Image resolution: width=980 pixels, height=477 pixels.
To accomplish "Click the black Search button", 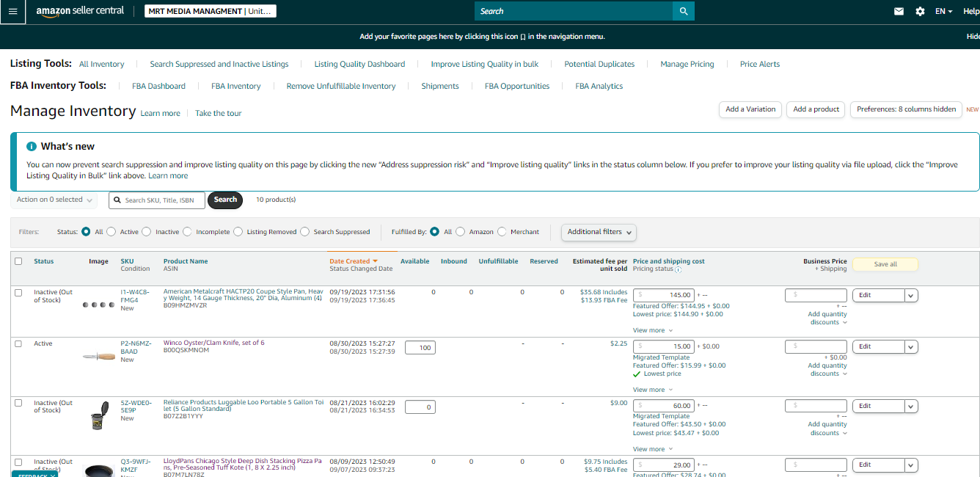I will [x=225, y=200].
